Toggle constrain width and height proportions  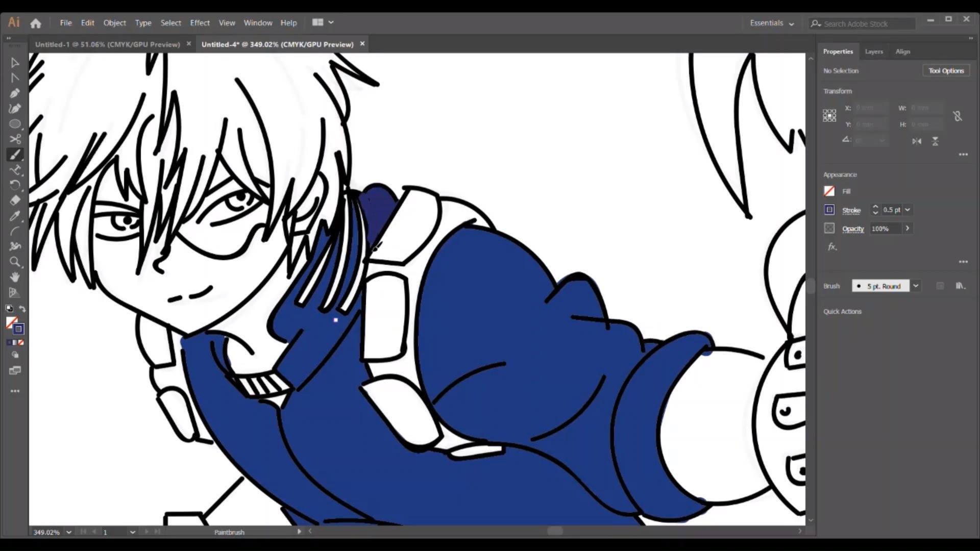[x=958, y=116]
